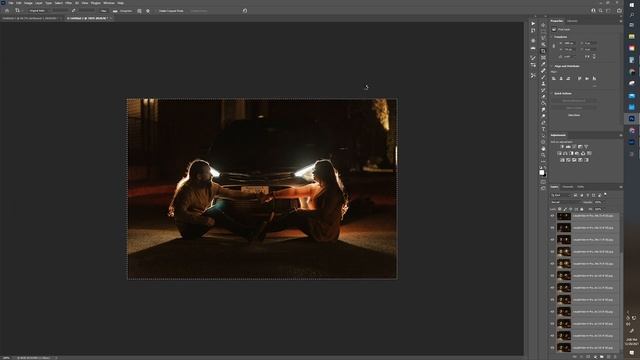Select the Horizontal Type tool

543,129
